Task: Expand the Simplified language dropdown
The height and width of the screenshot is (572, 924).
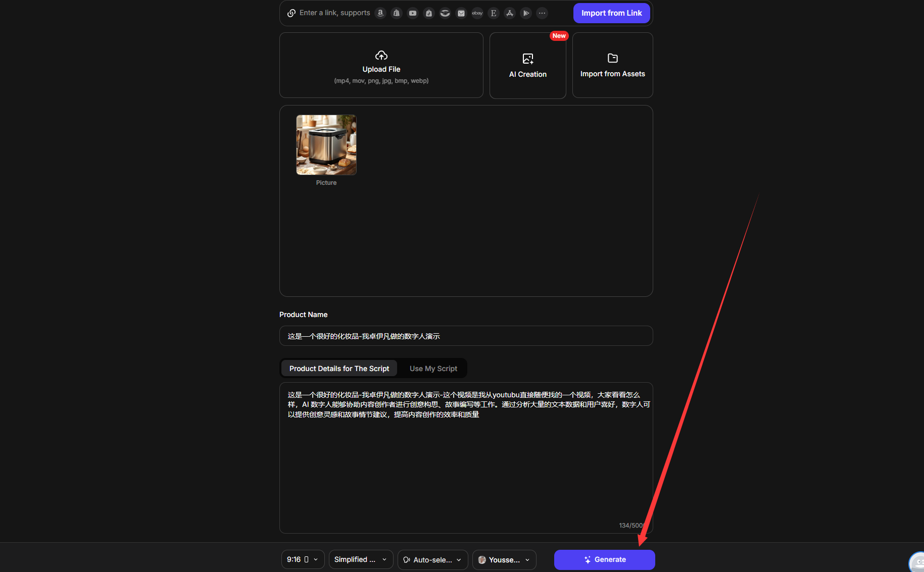Action: point(361,559)
